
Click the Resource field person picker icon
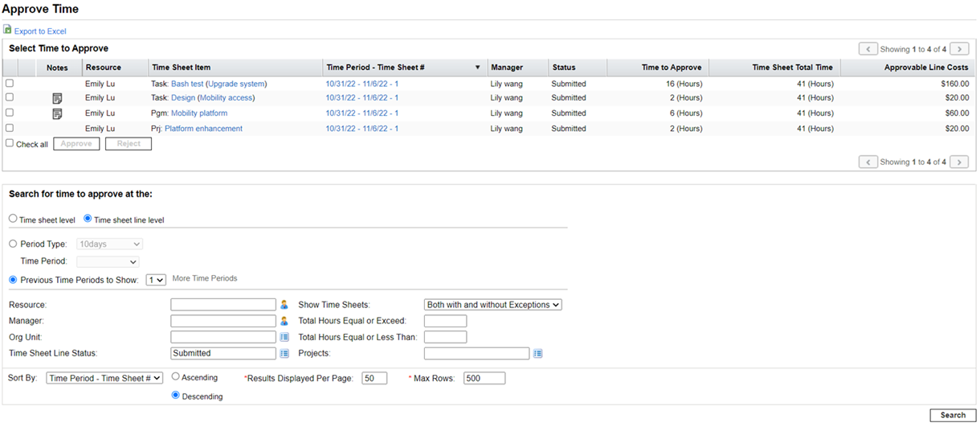click(x=284, y=305)
